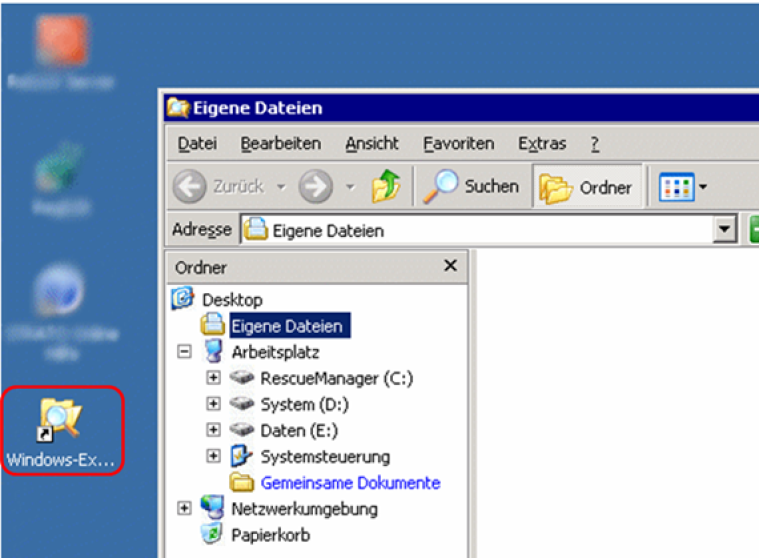Click the Adresse input field
The width and height of the screenshot is (759, 558).
coord(480,230)
